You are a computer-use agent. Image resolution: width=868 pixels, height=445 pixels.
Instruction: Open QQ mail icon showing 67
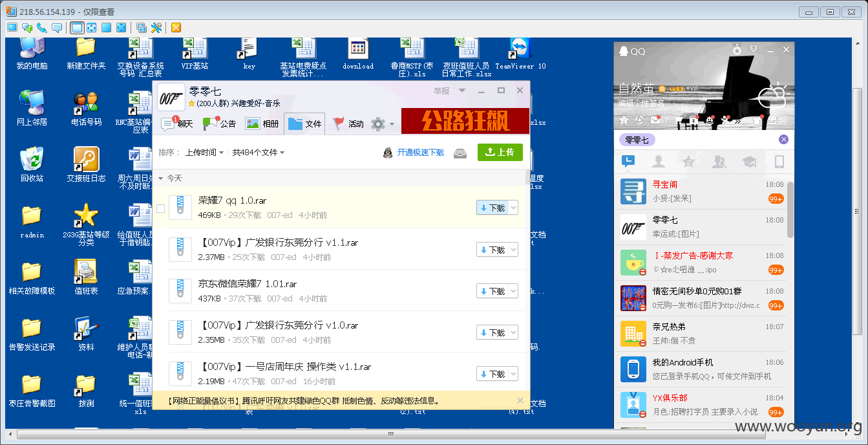[659, 120]
